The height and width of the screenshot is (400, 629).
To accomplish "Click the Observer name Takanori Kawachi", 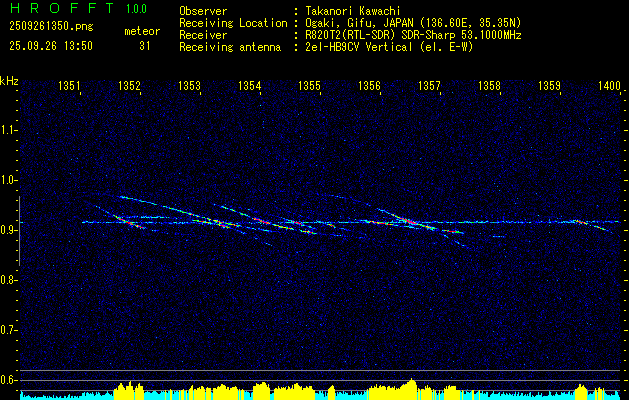I will (x=353, y=11).
